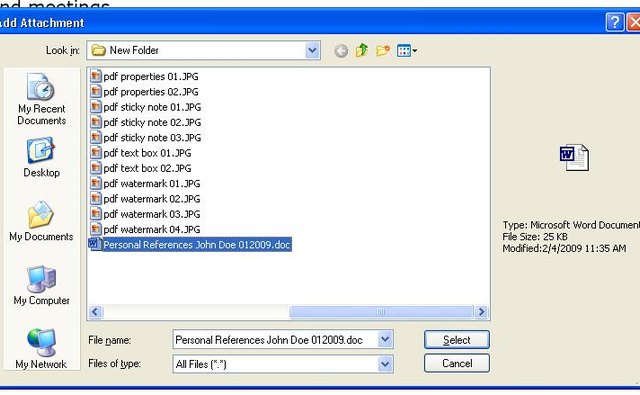Click 'New Folder' text in Look in box
The width and height of the screenshot is (640, 395).
point(134,50)
